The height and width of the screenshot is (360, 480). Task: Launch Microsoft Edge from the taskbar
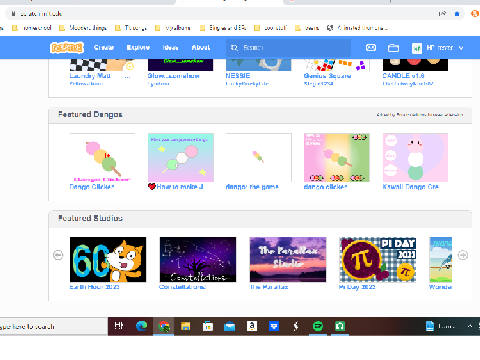[x=141, y=326]
